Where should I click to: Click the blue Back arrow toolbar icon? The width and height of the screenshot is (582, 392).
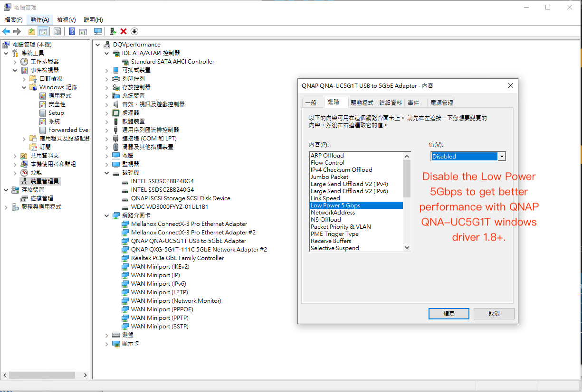6,31
